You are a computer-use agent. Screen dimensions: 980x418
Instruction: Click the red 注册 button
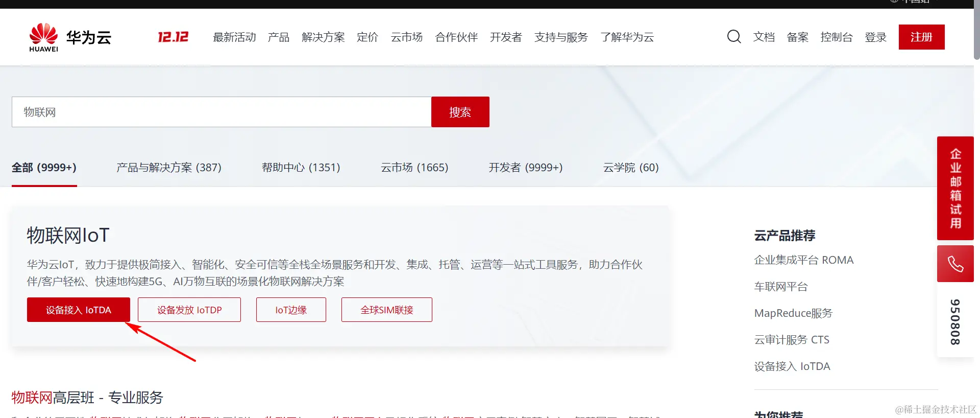click(922, 37)
